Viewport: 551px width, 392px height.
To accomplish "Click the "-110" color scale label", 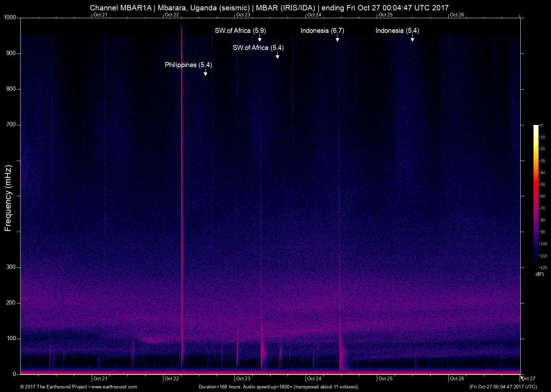I will point(543,256).
